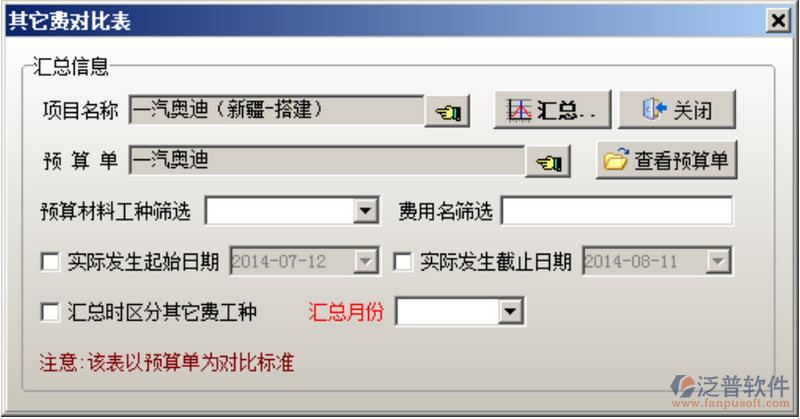Click the 泛普软件 logo watermark

[x=730, y=387]
